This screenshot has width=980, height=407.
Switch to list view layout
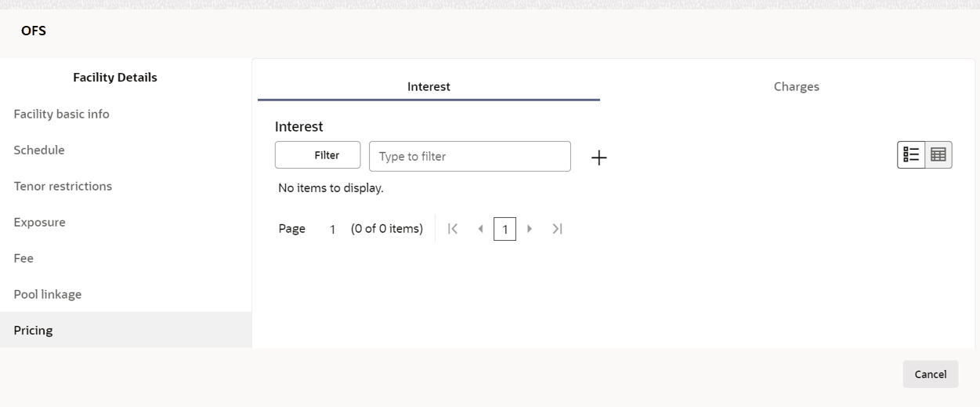911,155
